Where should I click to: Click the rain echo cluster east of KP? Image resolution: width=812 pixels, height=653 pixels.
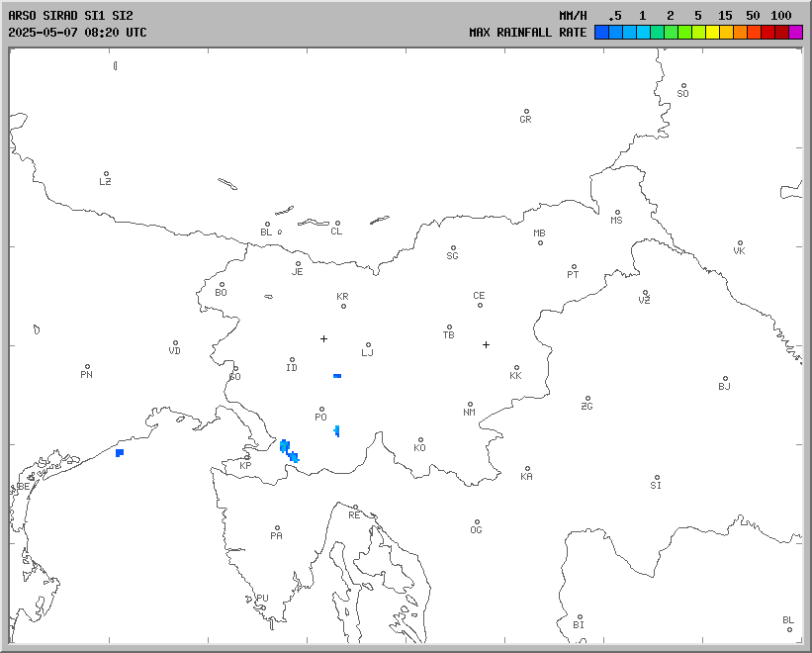[288, 450]
